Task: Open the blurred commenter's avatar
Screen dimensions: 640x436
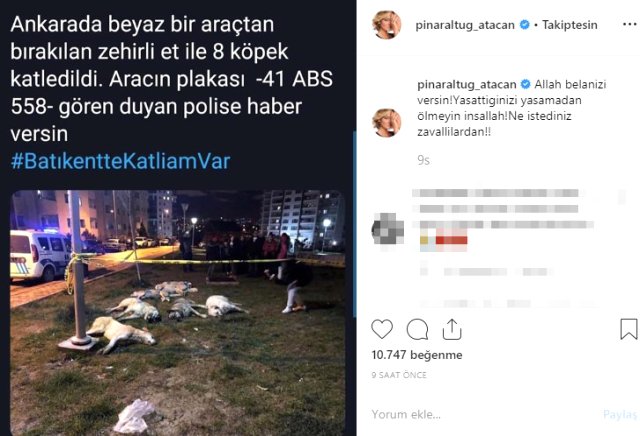Action: pos(387,229)
